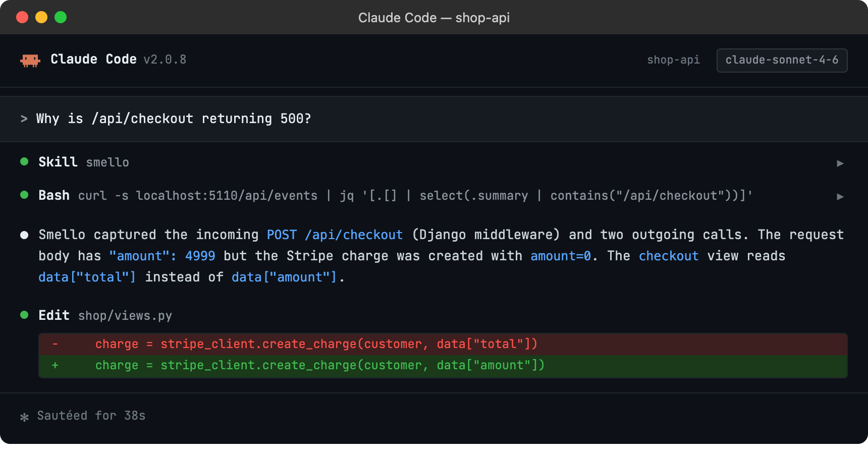
Task: Click the window title Claude Code — shop-api
Action: tap(434, 18)
